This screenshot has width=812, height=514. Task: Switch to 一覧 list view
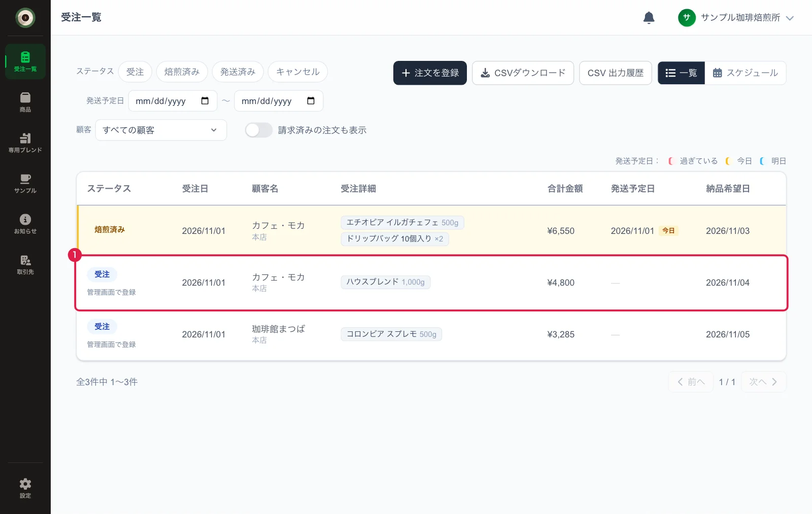681,73
